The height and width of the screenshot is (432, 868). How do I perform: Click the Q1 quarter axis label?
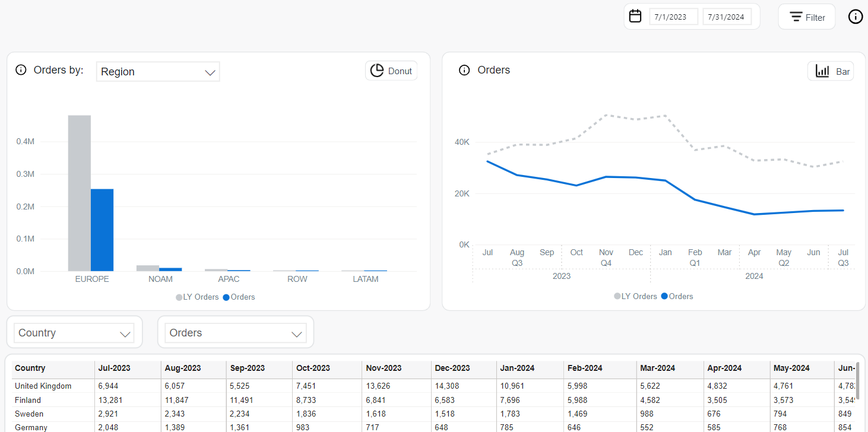(695, 263)
